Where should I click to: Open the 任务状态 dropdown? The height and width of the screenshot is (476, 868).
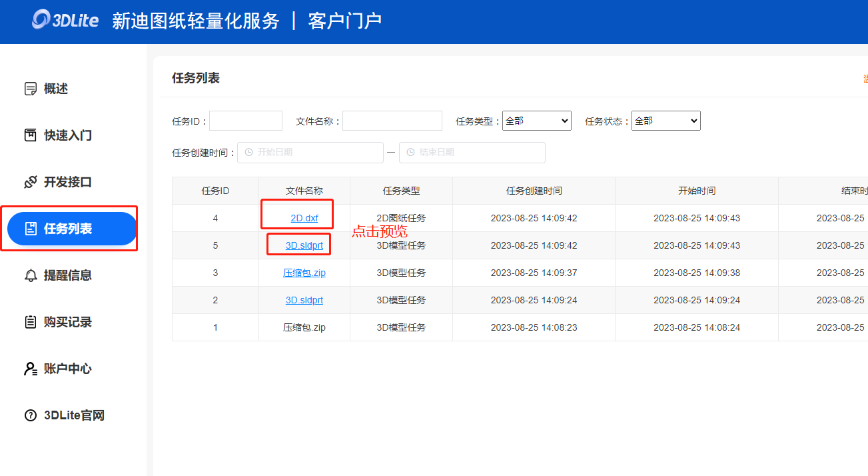665,121
